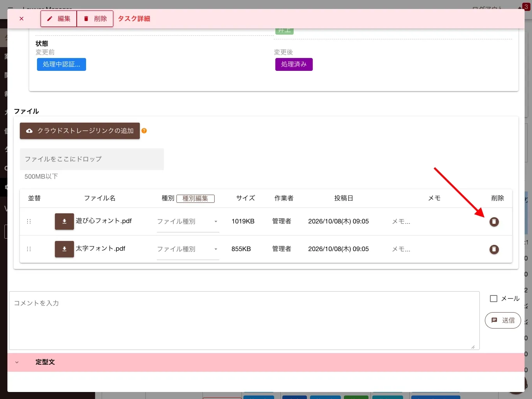Delete the file 太字フォント.pdf

pyautogui.click(x=494, y=250)
